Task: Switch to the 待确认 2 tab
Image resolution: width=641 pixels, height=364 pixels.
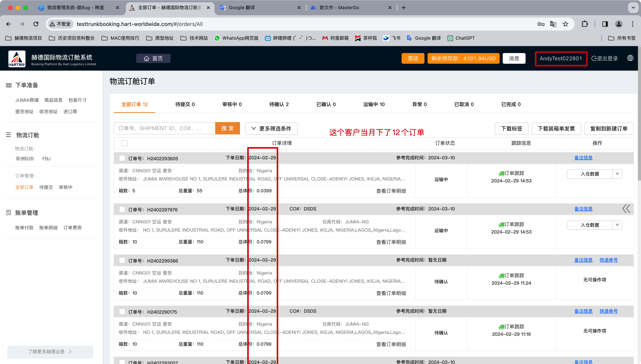Action: (x=279, y=104)
